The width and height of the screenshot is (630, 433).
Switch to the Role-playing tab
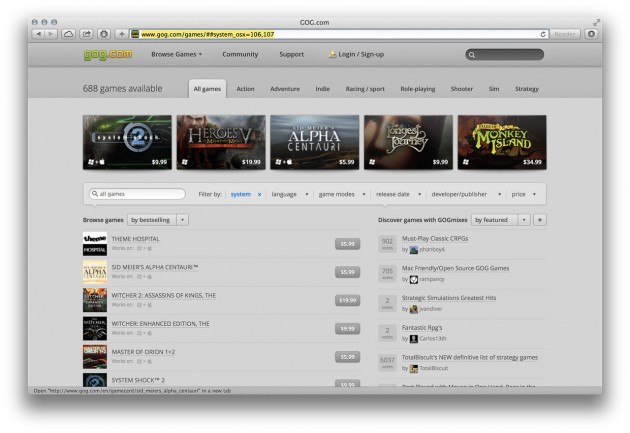coord(418,89)
